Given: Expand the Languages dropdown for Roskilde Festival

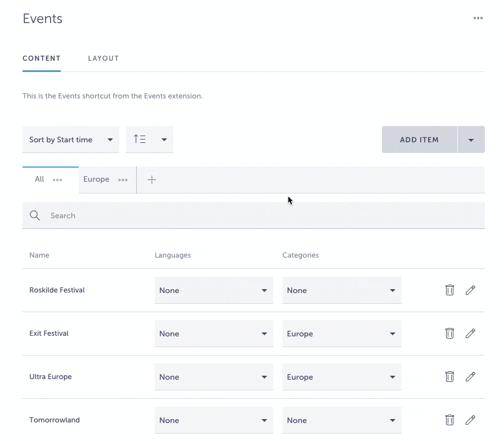Looking at the screenshot, I should coord(214,290).
